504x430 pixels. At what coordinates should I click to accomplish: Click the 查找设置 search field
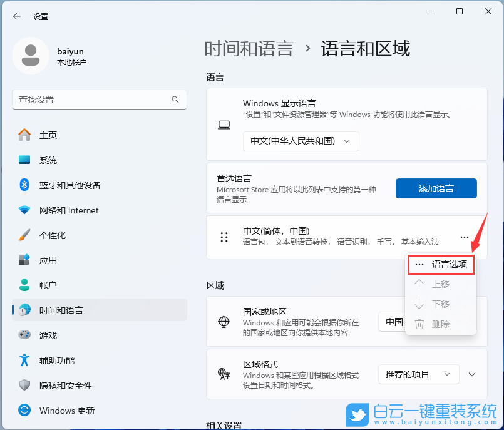[99, 100]
